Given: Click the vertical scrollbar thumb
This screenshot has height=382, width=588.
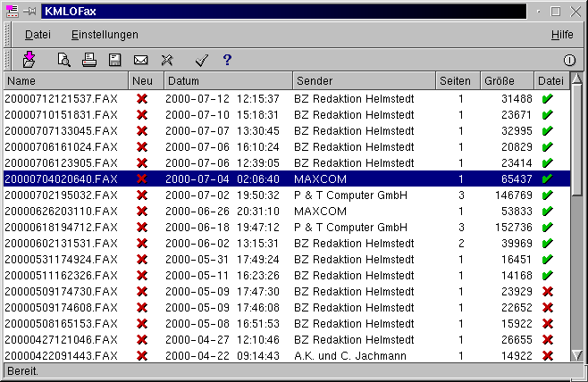Looking at the screenshot, I should click(x=576, y=140).
